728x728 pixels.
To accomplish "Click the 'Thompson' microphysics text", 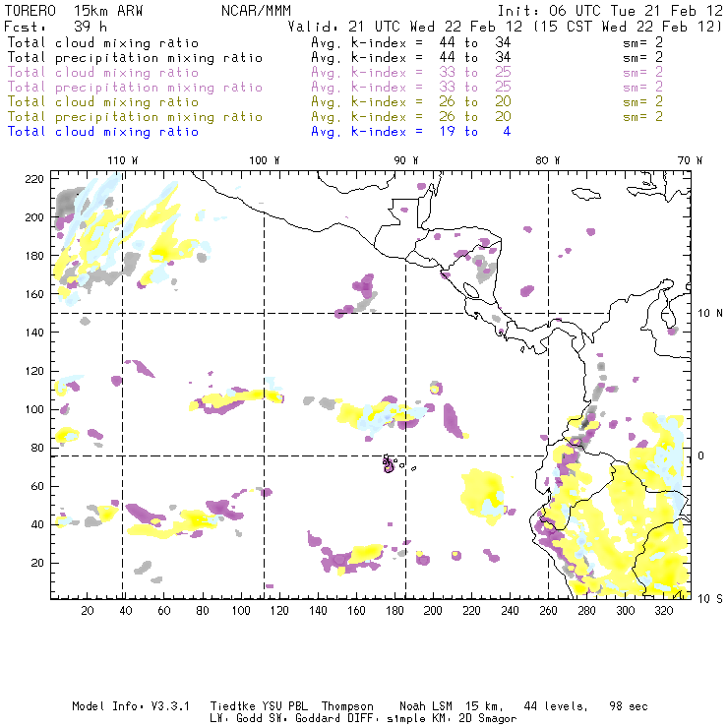I will click(x=347, y=706).
